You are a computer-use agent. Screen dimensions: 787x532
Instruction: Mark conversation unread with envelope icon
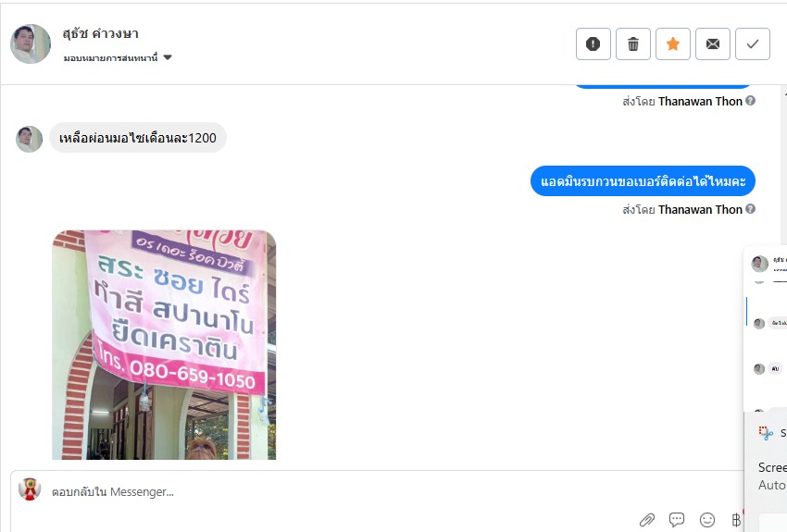click(x=713, y=44)
